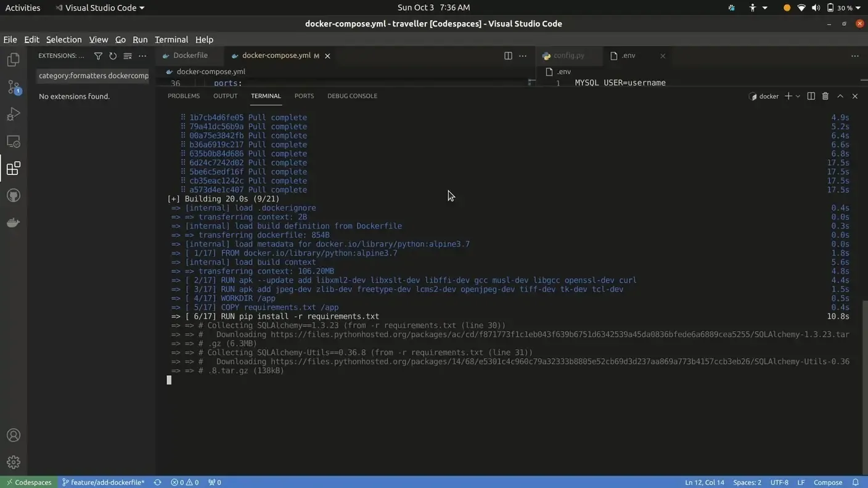Add a new terminal with plus icon

(x=788, y=96)
